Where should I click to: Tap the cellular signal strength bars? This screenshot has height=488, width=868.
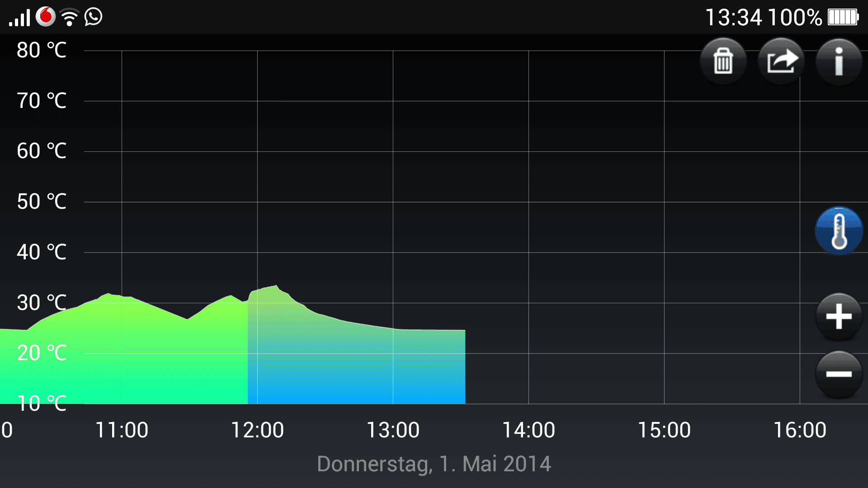(19, 18)
